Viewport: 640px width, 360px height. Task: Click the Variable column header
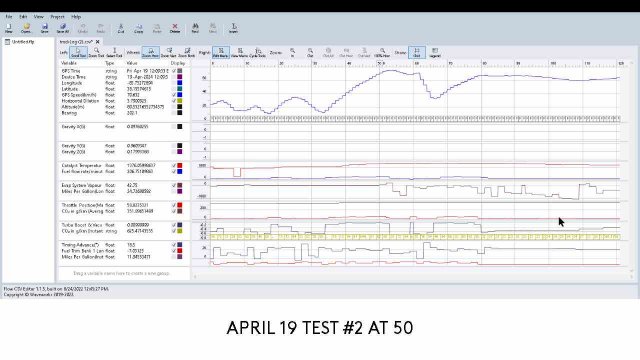[69, 63]
